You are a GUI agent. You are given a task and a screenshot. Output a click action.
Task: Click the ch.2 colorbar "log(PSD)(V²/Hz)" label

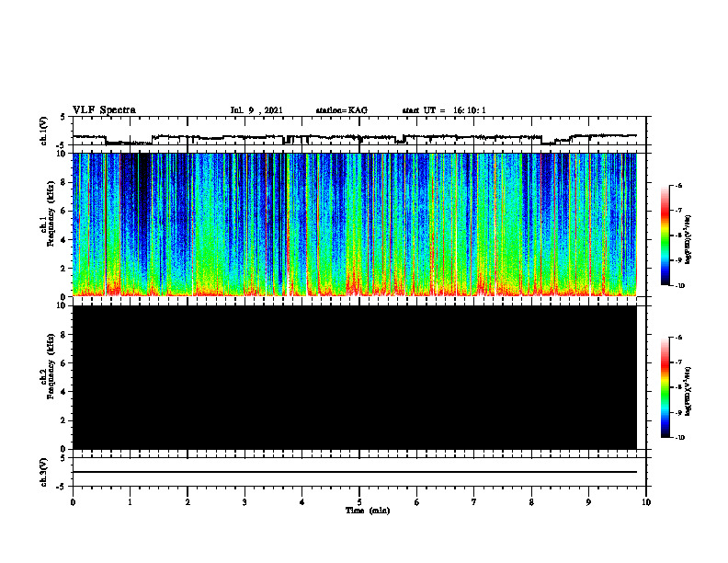tap(688, 391)
